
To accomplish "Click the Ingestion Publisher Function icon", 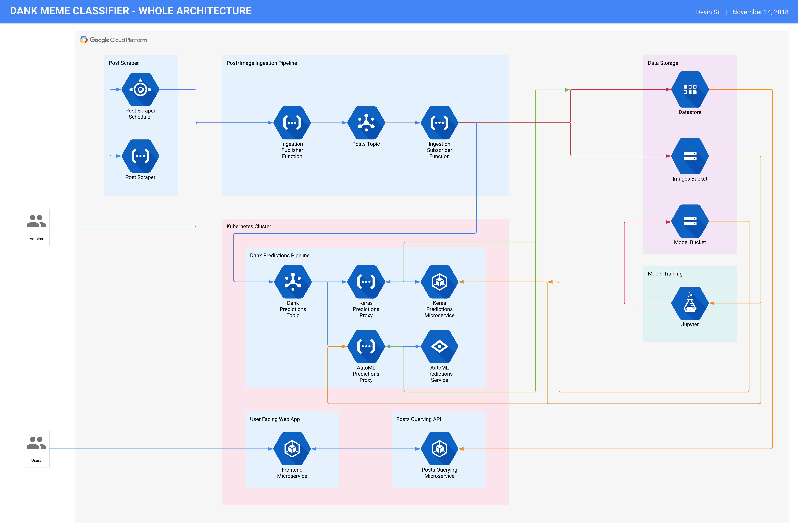I will point(292,123).
